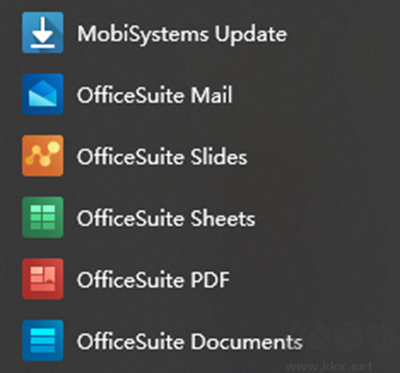The image size is (400, 373).
Task: Select the "OfficeSuite Documents" label
Action: point(190,341)
